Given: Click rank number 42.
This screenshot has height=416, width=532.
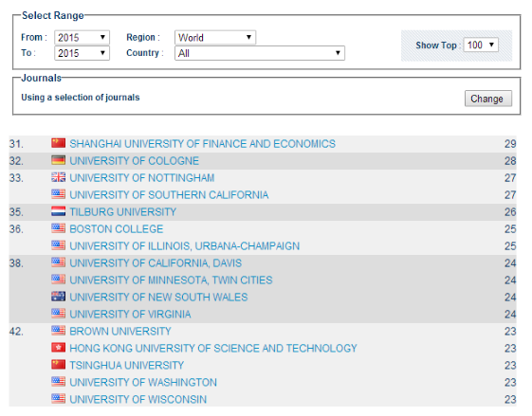Looking at the screenshot, I should click(16, 332).
